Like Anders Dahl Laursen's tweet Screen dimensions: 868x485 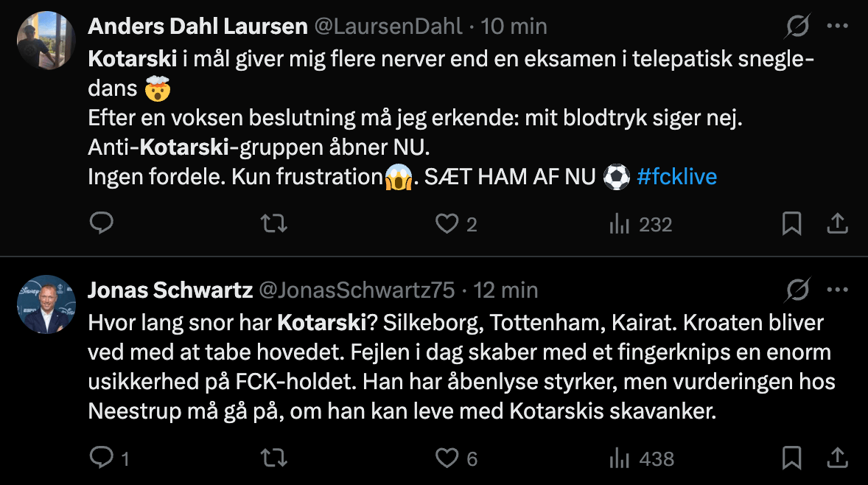coord(447,223)
